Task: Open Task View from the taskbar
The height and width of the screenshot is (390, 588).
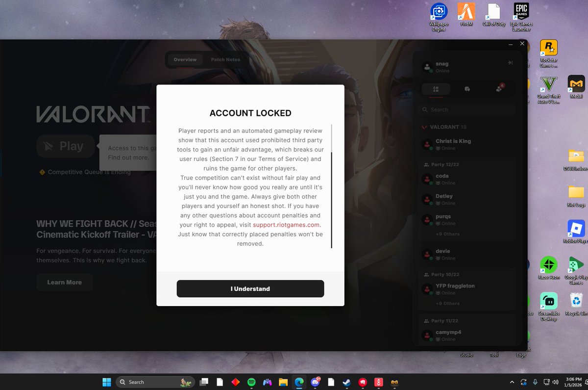Action: click(x=204, y=382)
